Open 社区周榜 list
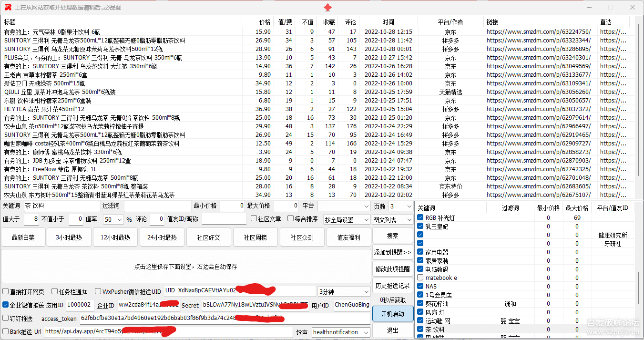The width and height of the screenshot is (644, 340). 255,237
